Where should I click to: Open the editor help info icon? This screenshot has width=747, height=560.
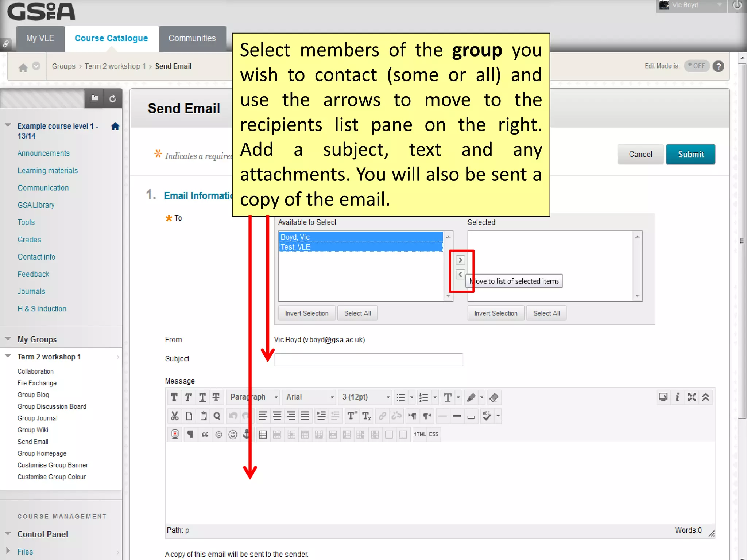(678, 397)
